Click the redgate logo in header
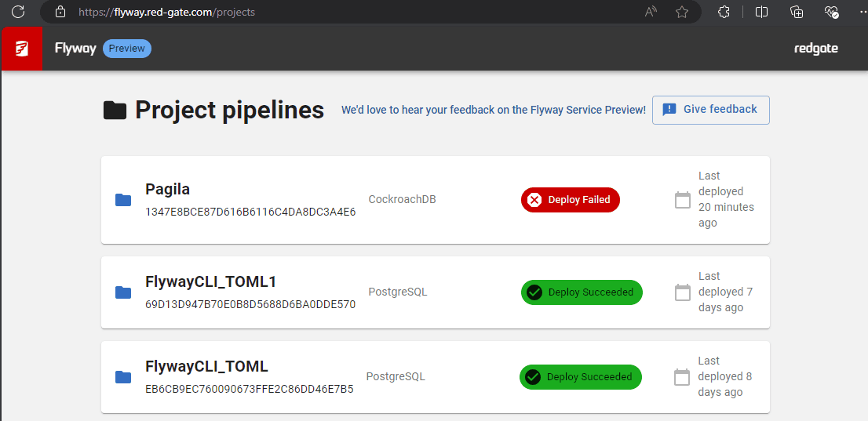This screenshot has width=868, height=421. pos(815,49)
